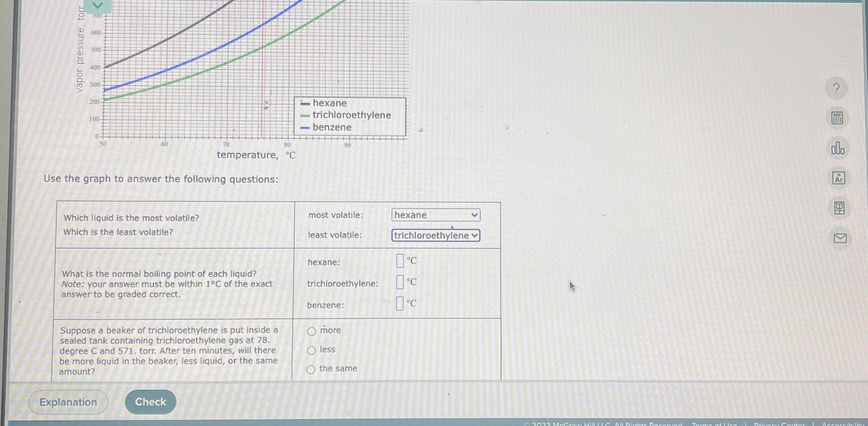
Task: Select the 'more' radio option
Action: click(311, 331)
